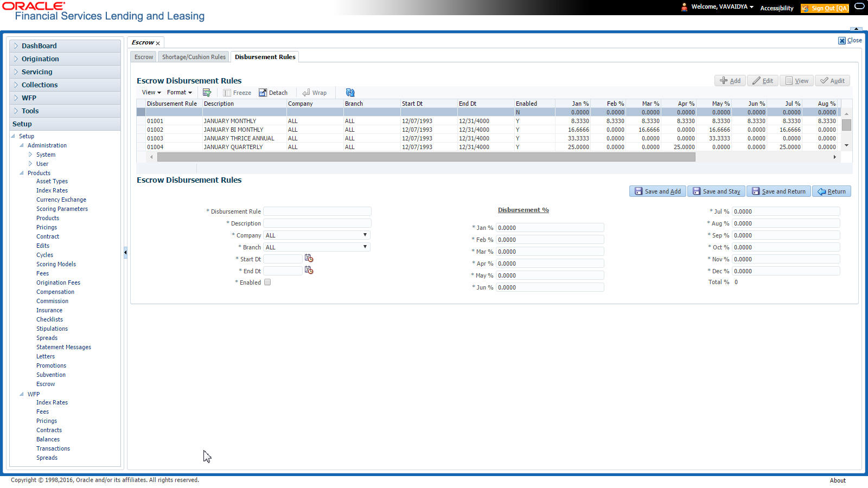Click the table's scroll-down arrow
The image size is (868, 488).
tap(846, 146)
